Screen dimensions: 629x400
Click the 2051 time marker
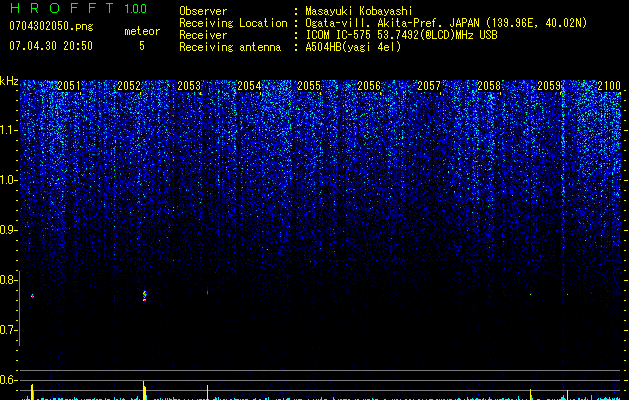click(x=69, y=86)
